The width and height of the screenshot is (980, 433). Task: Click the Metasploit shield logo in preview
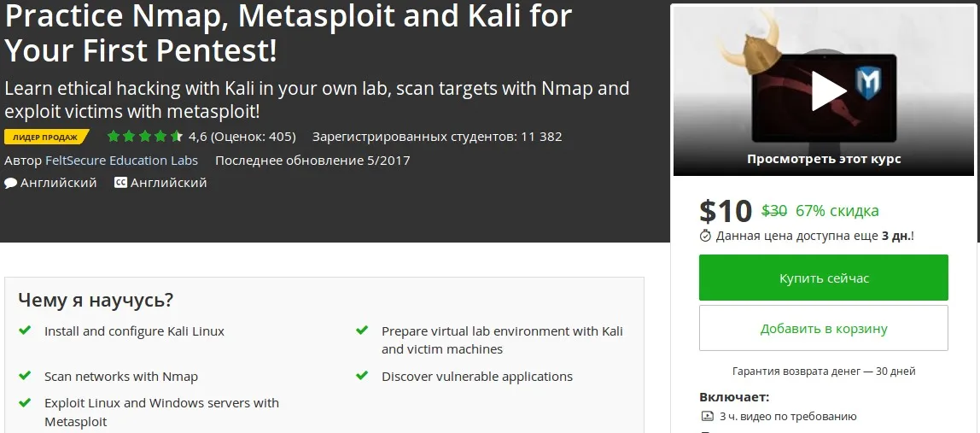click(870, 86)
